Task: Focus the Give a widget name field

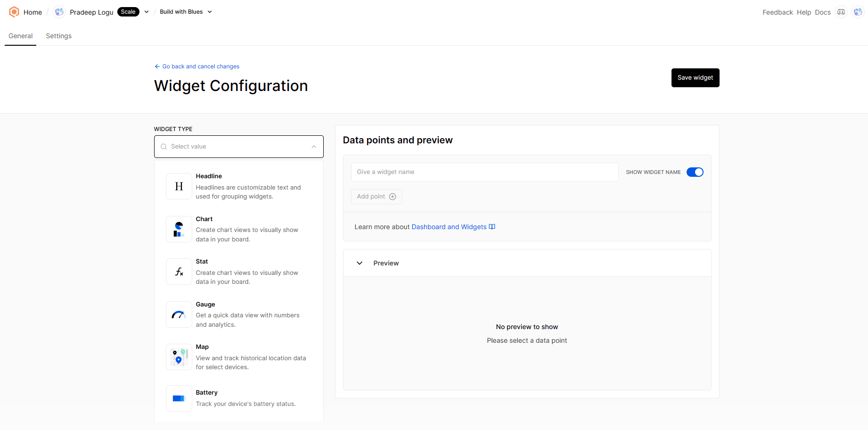Action: 484,172
